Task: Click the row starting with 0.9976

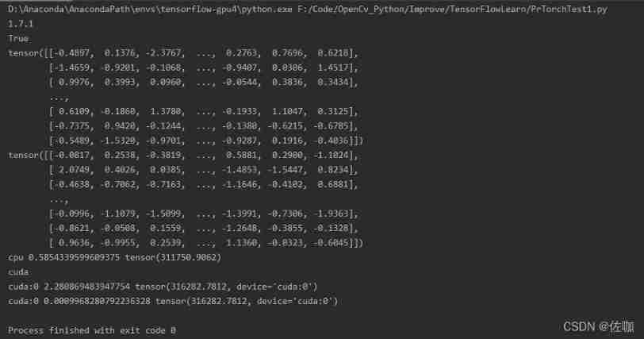Action: click(202, 82)
